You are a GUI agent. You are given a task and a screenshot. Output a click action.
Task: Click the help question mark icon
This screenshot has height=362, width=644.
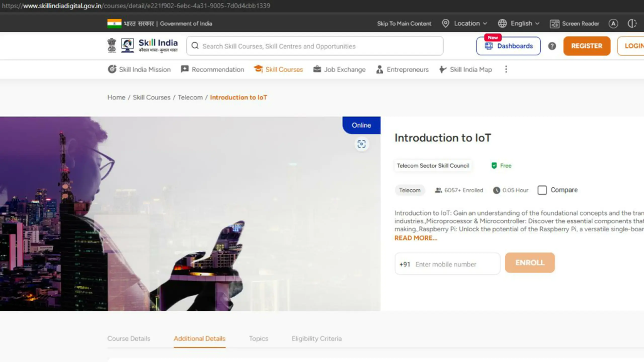(x=552, y=46)
